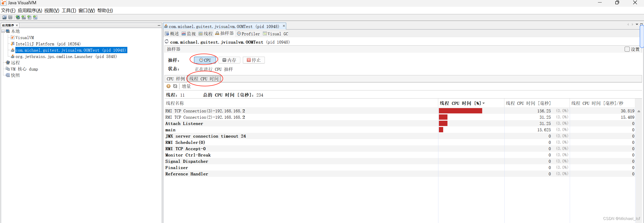Viewport: 644px width, 223px height.
Task: Switch to the Visual GC tab
Action: click(x=276, y=34)
